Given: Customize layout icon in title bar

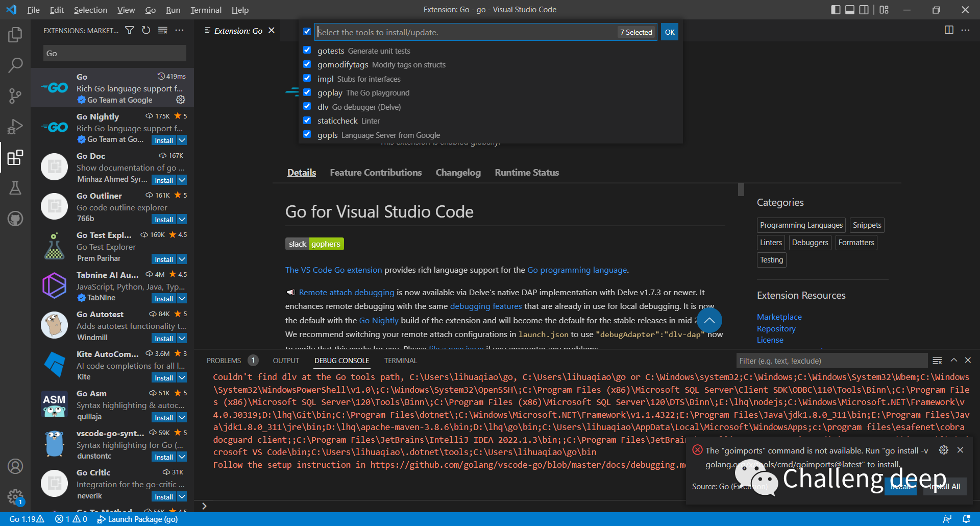Looking at the screenshot, I should (x=884, y=10).
